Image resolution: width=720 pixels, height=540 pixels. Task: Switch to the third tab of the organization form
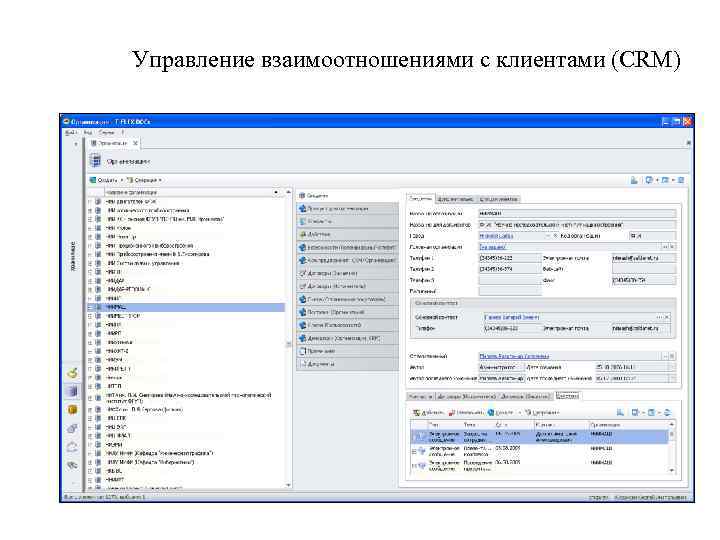[498, 199]
